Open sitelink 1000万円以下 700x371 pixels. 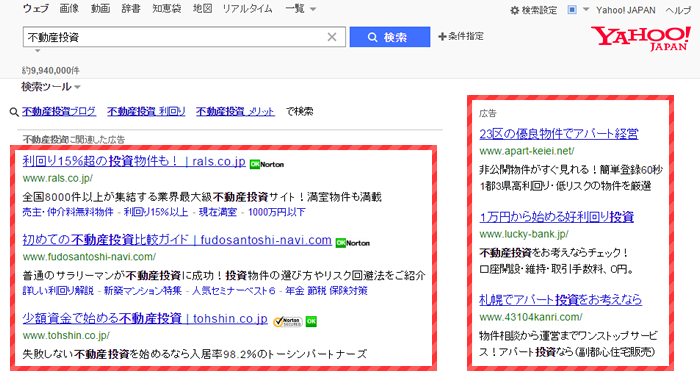coord(277,212)
